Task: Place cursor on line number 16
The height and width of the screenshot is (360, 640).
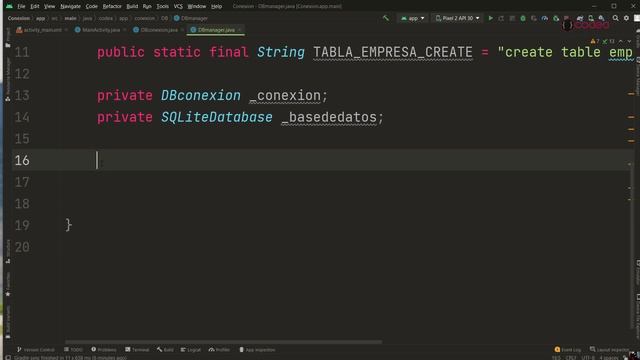Action: pos(22,160)
